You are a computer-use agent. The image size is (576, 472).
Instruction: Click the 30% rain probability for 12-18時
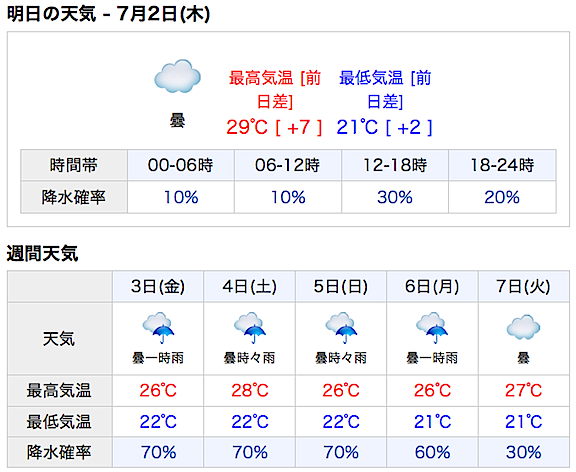point(395,197)
